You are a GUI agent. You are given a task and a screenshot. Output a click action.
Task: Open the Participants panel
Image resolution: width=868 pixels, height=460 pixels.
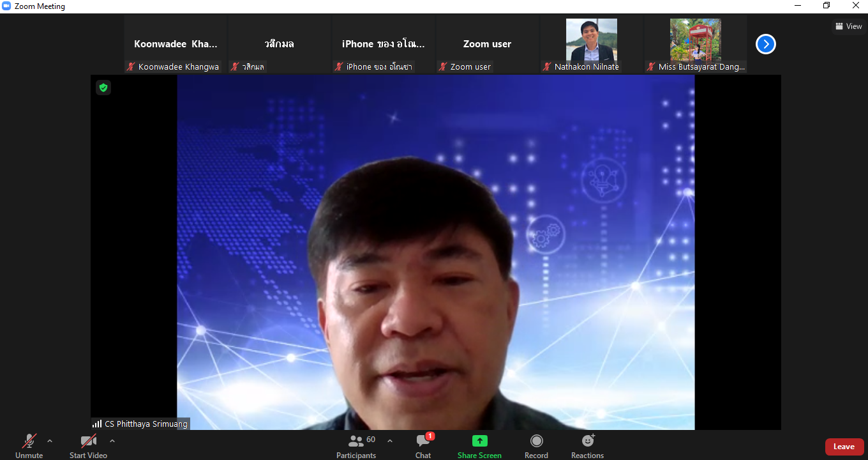pos(356,445)
